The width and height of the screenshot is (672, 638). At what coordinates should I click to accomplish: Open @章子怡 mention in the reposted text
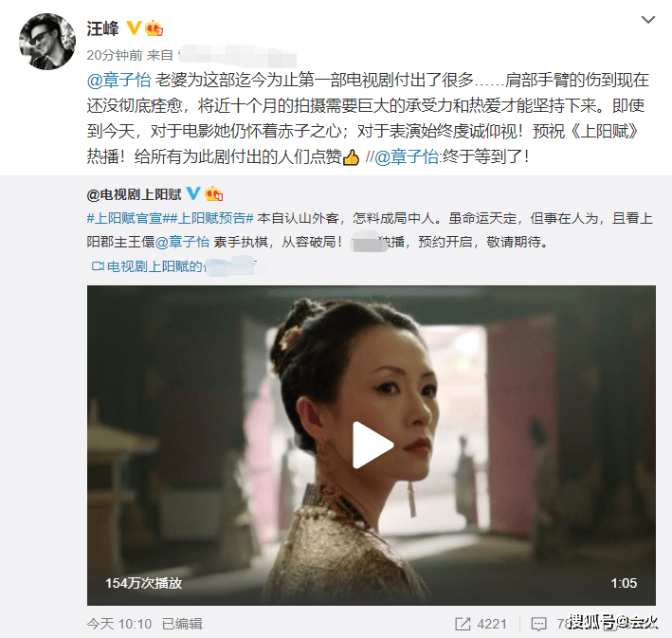(182, 243)
